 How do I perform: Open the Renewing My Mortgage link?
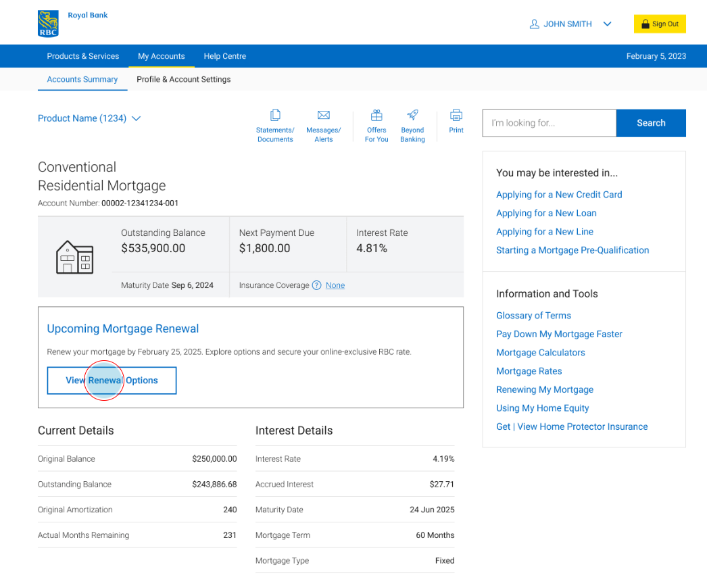point(545,389)
